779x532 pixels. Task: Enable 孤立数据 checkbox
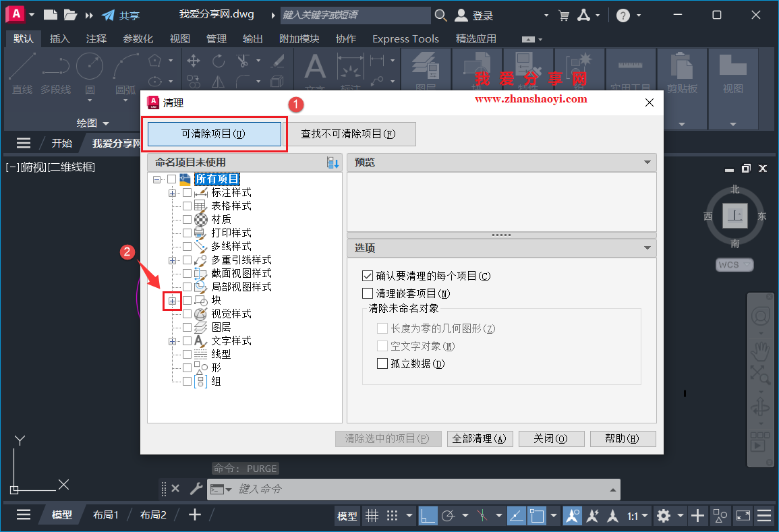(x=382, y=363)
